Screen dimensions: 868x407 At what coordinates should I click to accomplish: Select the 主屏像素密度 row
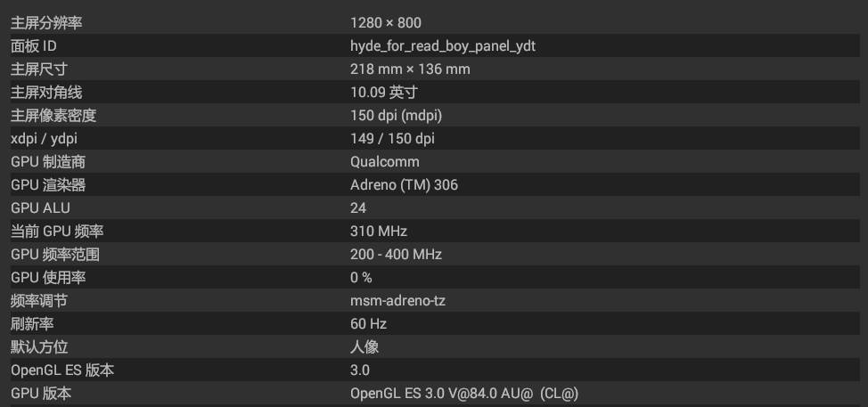pyautogui.click(x=434, y=115)
